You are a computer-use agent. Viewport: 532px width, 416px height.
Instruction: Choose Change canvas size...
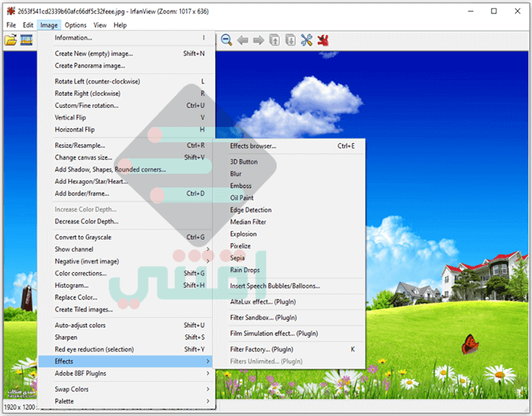pyautogui.click(x=126, y=157)
